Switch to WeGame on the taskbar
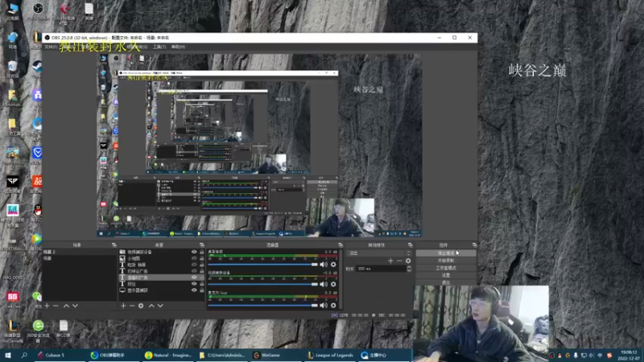This screenshot has width=644, height=362. [277, 355]
